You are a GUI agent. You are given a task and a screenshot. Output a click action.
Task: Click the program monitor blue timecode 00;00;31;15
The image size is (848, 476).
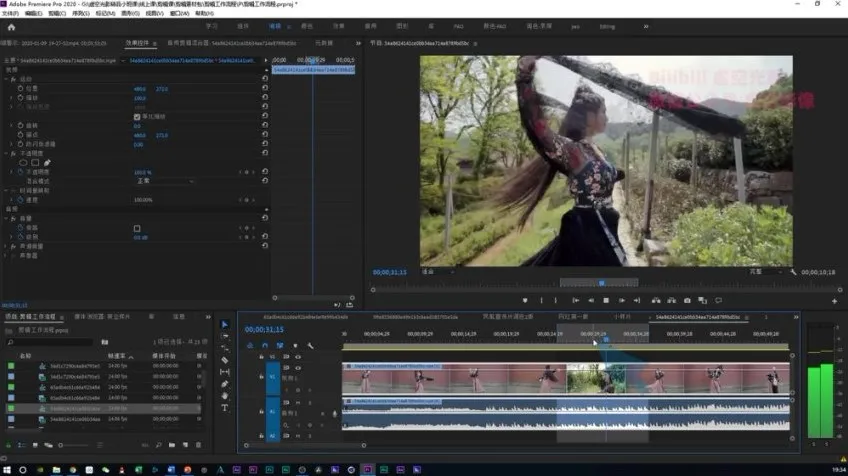tap(392, 271)
